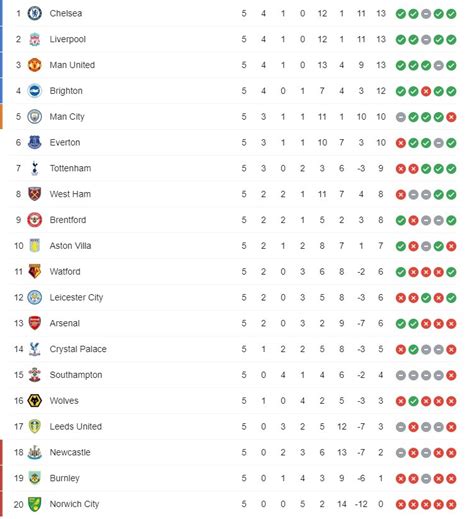Click Brighton's red loss form indicator
Image resolution: width=474 pixels, height=519 pixels.
click(426, 91)
